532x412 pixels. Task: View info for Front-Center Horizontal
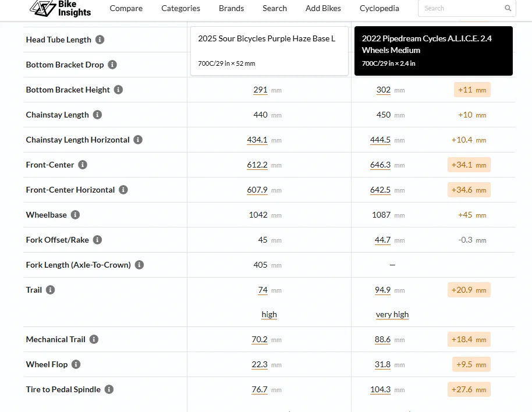tap(123, 190)
